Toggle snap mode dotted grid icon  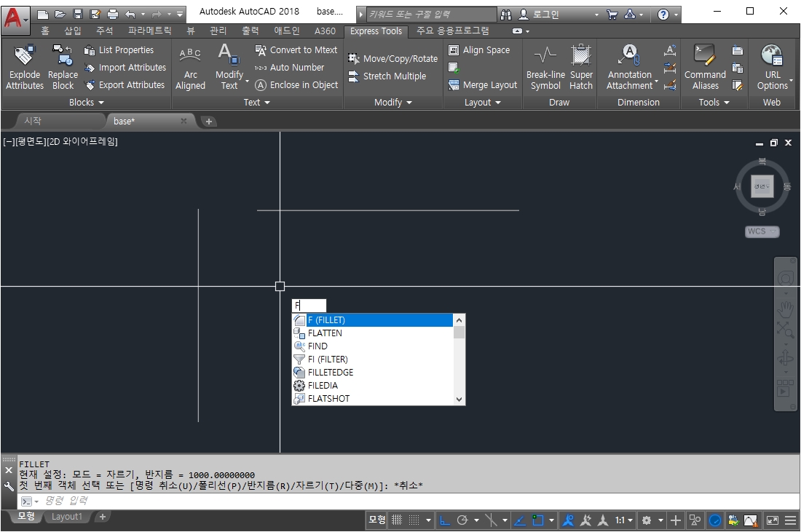414,520
